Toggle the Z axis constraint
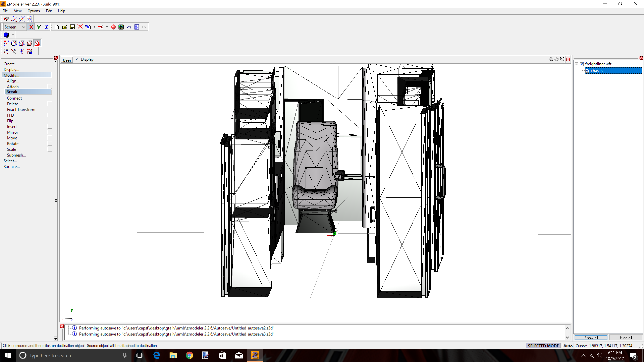644x362 pixels. click(x=46, y=27)
